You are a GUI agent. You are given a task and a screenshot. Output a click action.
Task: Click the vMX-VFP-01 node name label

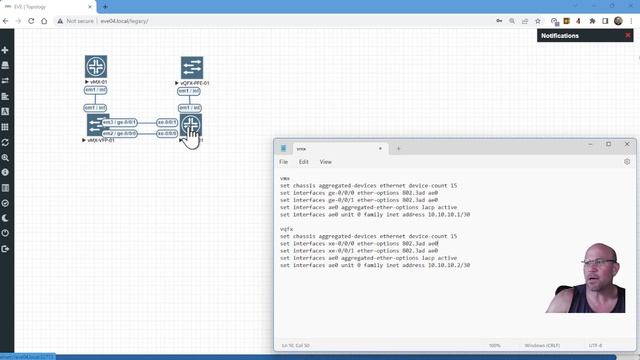coord(100,140)
